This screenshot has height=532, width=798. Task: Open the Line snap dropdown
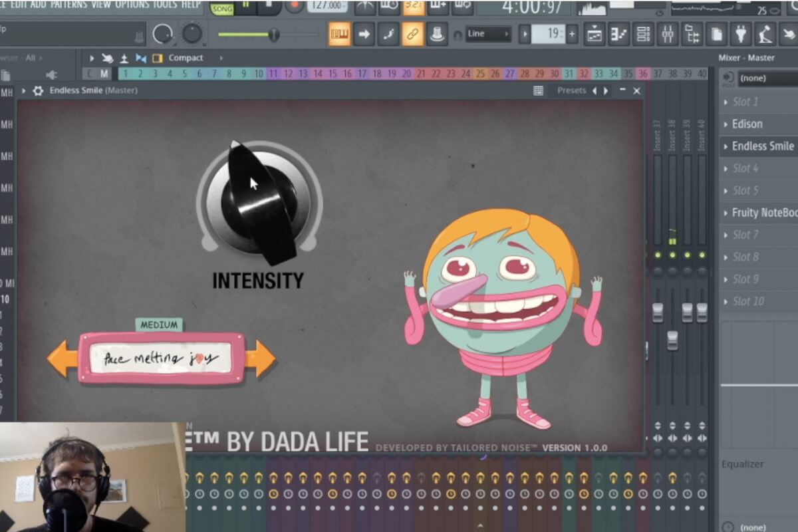coord(489,34)
